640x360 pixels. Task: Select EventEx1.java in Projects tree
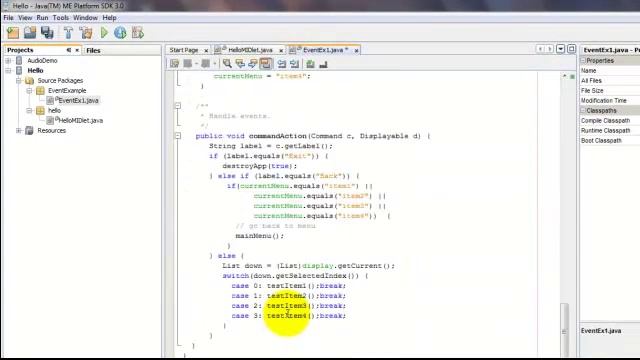(78, 100)
